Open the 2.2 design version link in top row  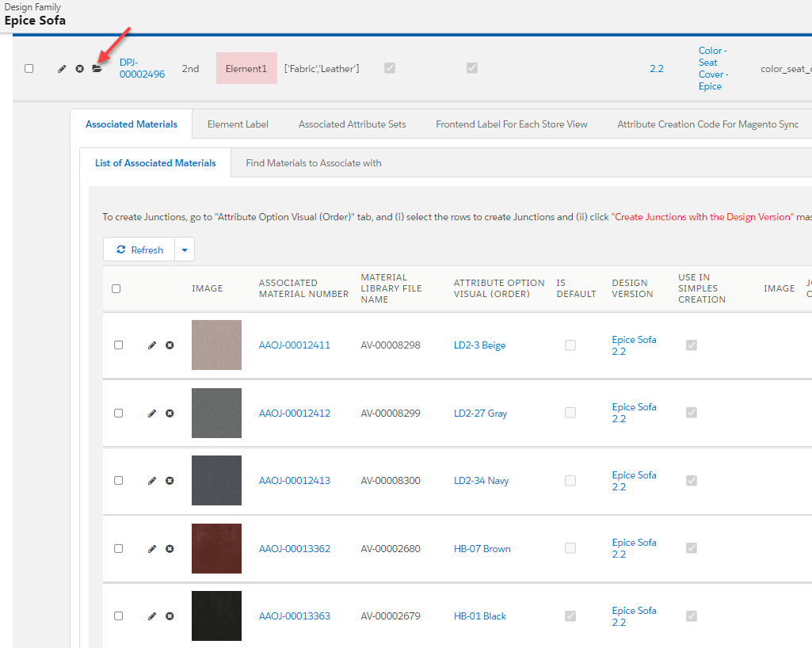[x=657, y=68]
